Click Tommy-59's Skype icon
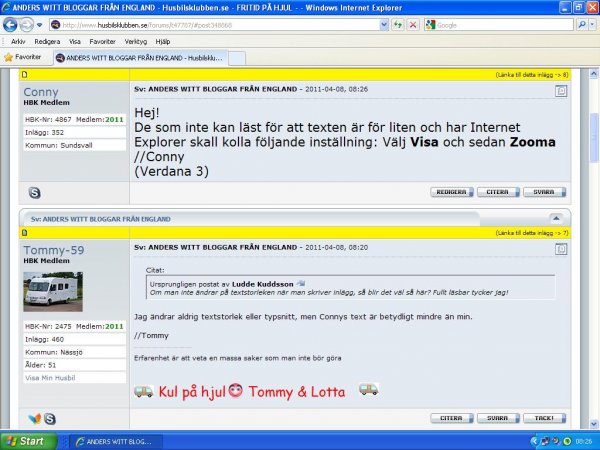 click(x=49, y=418)
